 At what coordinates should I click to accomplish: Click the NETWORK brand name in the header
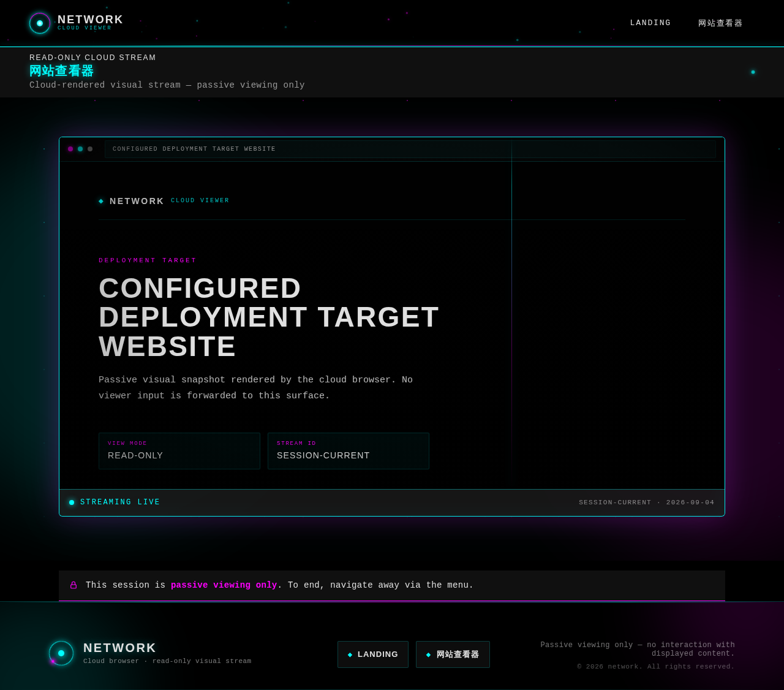tap(91, 20)
